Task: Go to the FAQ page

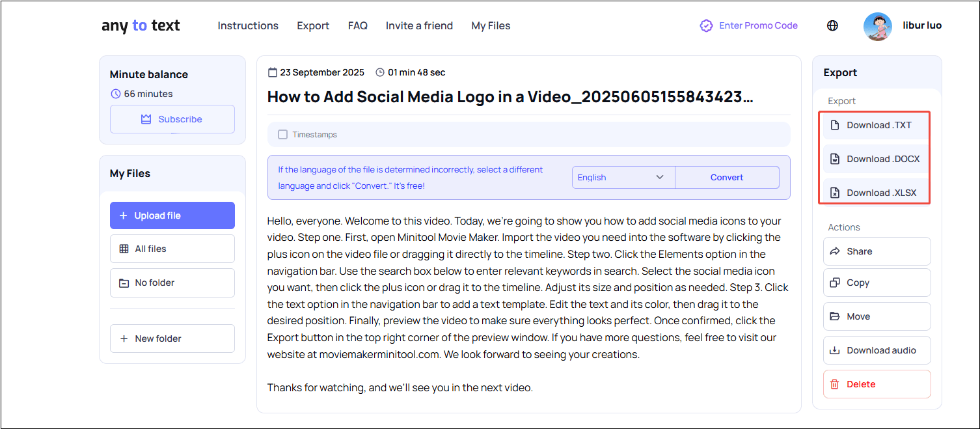Action: coord(357,26)
